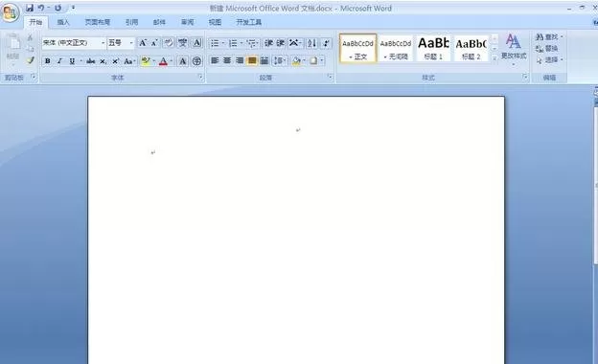Screen dimensions: 598x364
Task: Align text to the left
Action: (215, 60)
